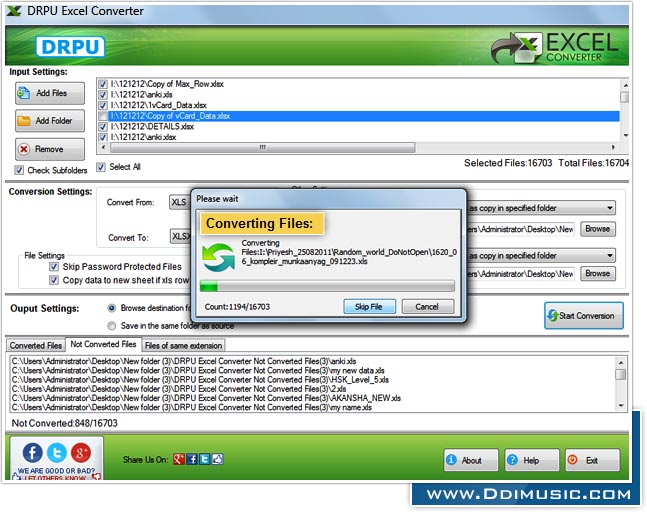Click the DRPU logo in banner
The height and width of the screenshot is (512, 647).
(x=70, y=47)
